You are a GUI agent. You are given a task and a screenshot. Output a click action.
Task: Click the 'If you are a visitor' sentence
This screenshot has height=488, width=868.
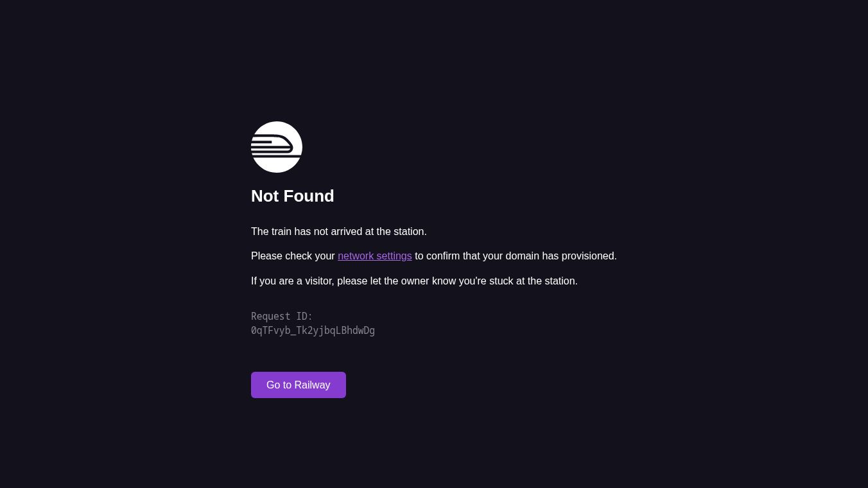(414, 281)
